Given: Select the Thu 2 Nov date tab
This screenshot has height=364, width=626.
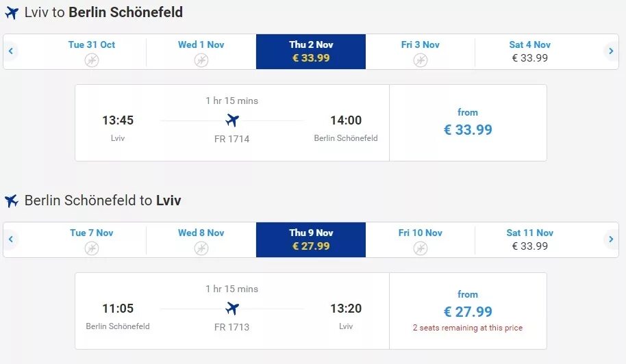Looking at the screenshot, I should pos(311,51).
